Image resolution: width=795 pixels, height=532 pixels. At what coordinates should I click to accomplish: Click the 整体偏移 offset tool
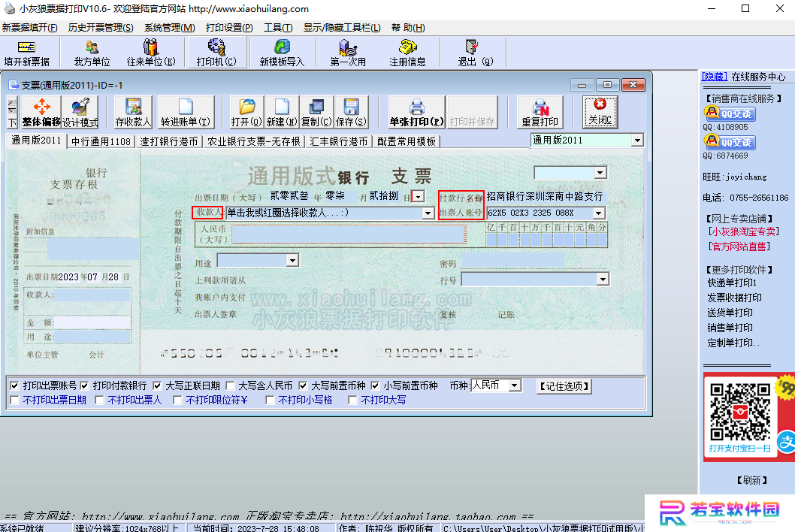coord(41,112)
